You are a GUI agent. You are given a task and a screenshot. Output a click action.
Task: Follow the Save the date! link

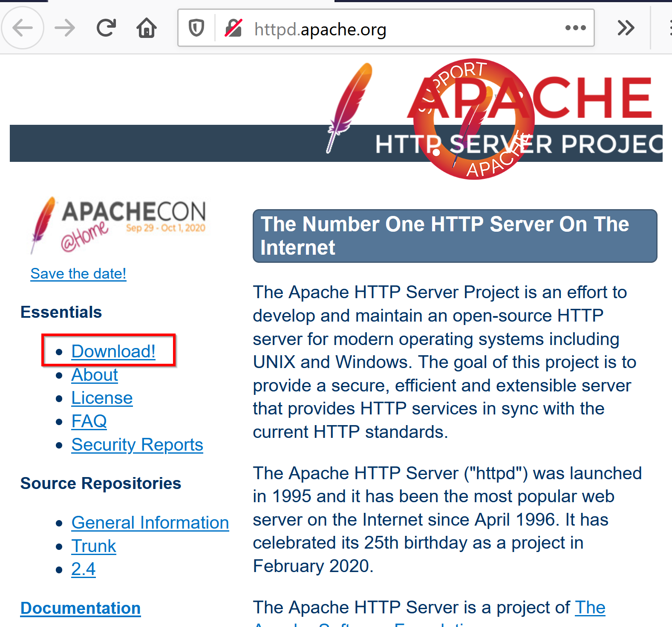pos(78,273)
